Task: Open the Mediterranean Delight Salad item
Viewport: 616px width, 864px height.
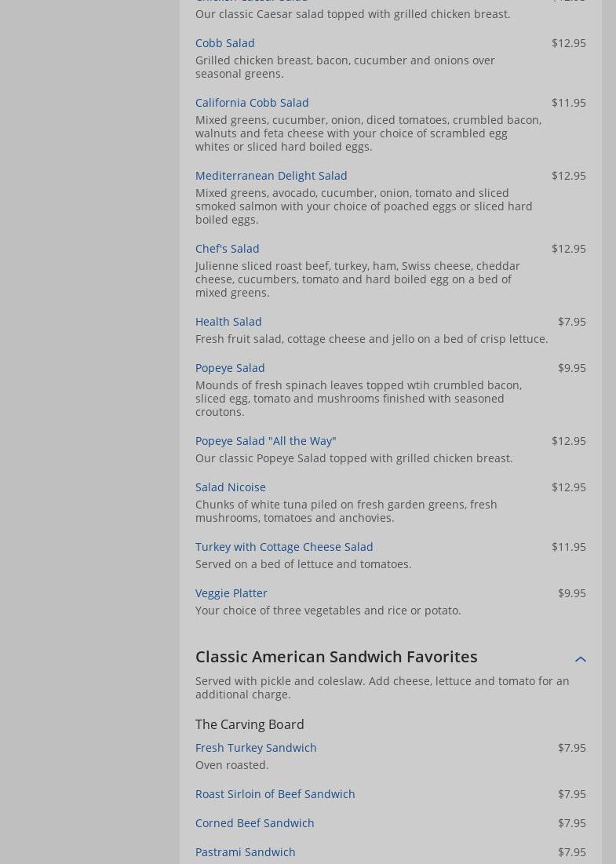Action: tap(271, 175)
